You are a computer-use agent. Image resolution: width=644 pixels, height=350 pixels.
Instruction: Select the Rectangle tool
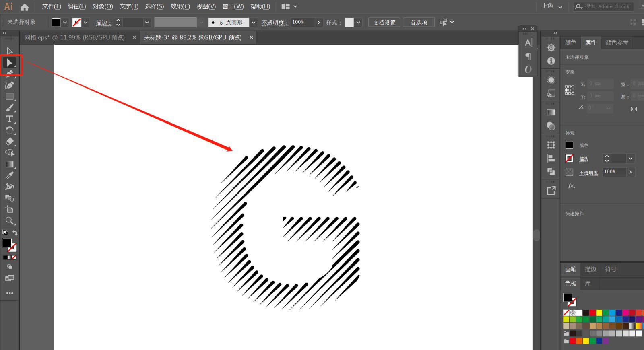click(10, 97)
